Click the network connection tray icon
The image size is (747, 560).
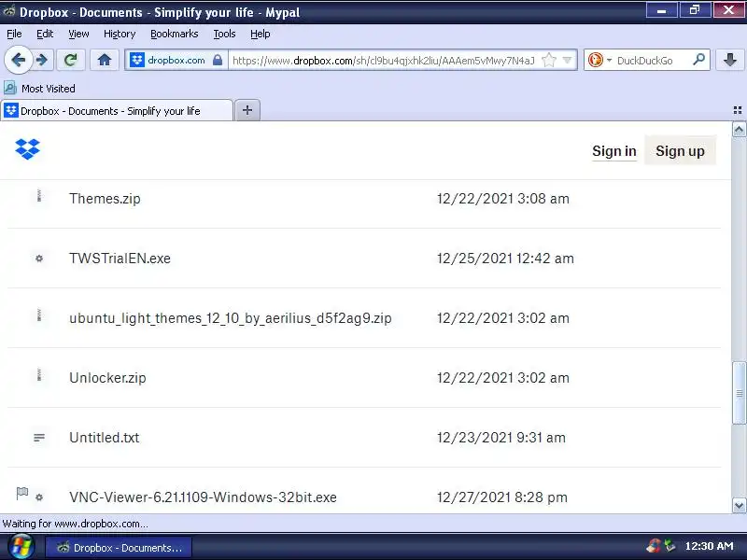tap(669, 546)
